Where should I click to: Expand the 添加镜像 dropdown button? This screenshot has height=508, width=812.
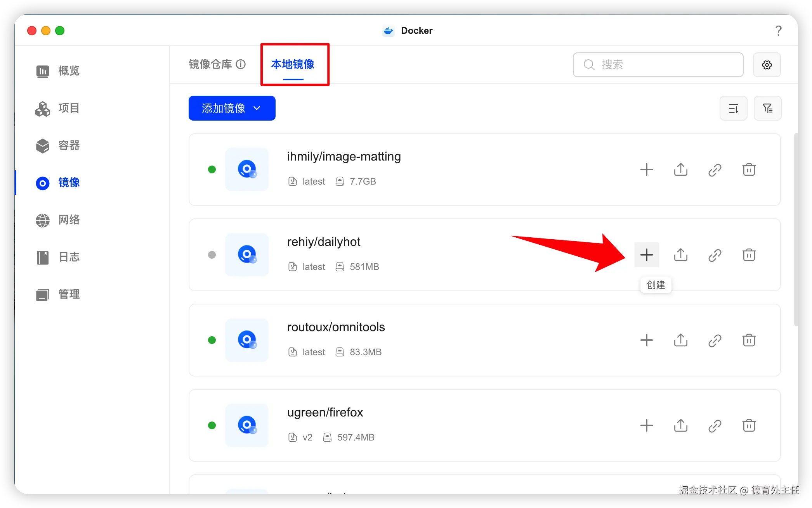(x=232, y=108)
